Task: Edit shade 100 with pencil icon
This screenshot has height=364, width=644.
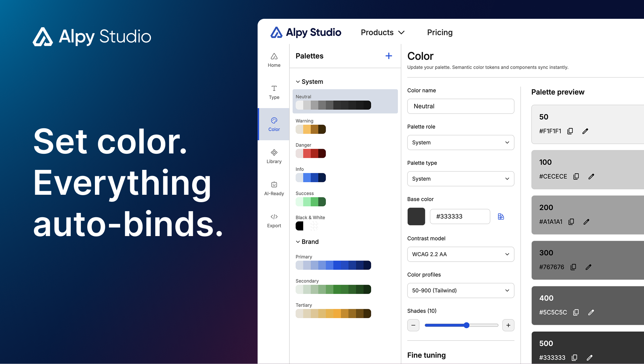Action: click(x=591, y=176)
